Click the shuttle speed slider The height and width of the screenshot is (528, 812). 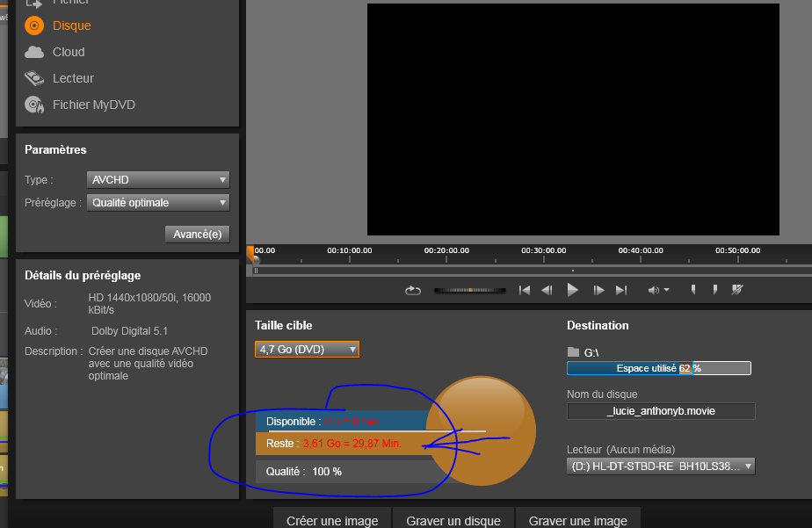coord(469,291)
